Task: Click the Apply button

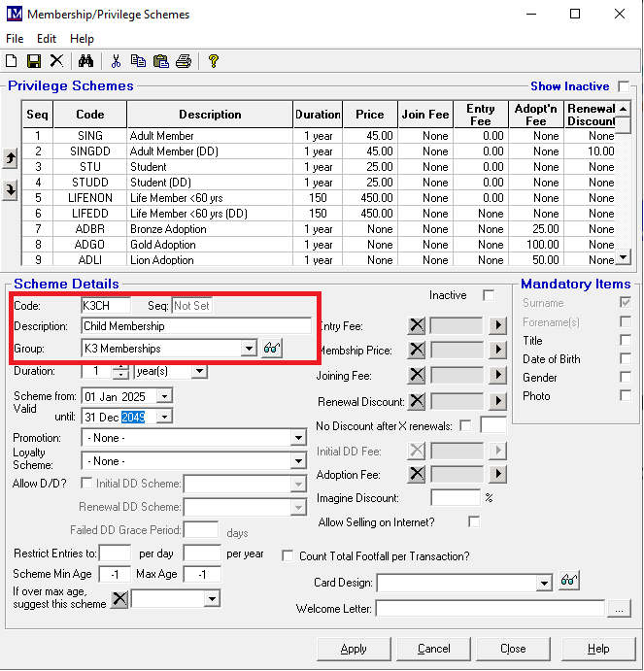Action: [x=354, y=649]
